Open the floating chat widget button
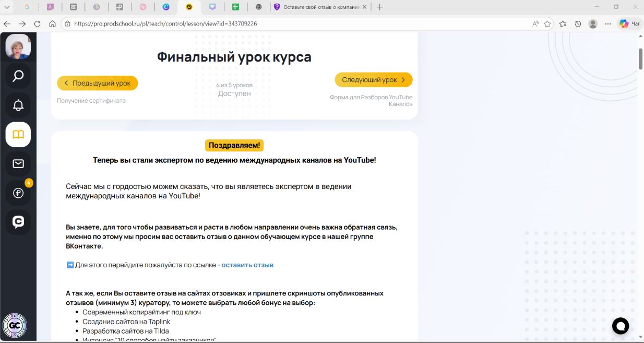 (621, 326)
